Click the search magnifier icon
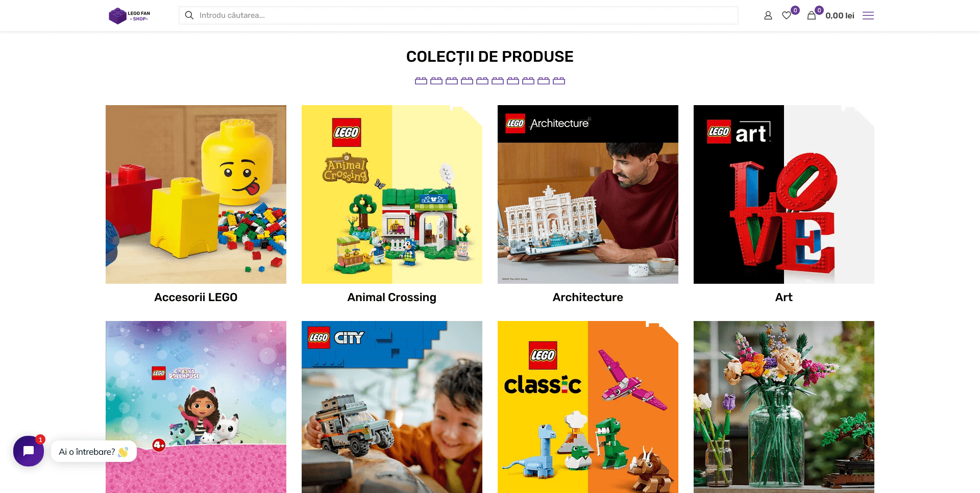The image size is (980, 493). pos(189,15)
